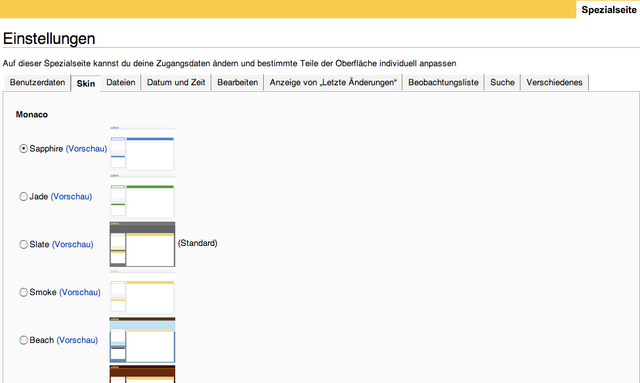This screenshot has width=640, height=383.
Task: Click the Slate skin preview thumbnail
Action: pos(142,244)
